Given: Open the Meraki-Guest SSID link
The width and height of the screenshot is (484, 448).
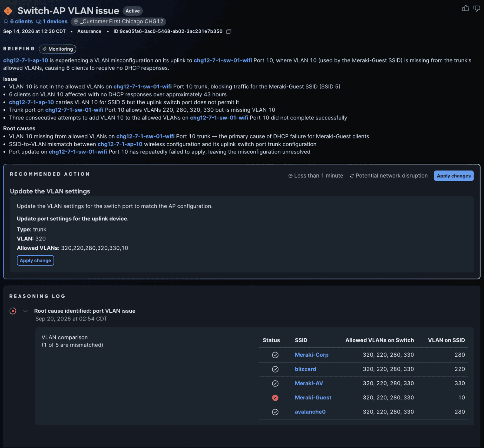Looking at the screenshot, I should coord(313,398).
